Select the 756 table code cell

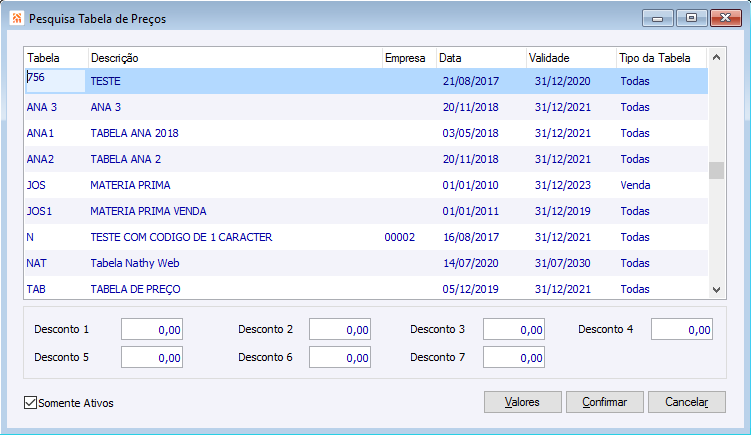pyautogui.click(x=56, y=80)
